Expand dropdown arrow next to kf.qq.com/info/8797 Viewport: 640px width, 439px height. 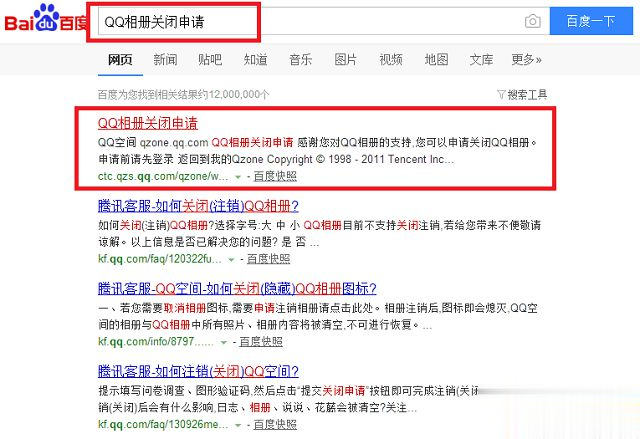224,342
